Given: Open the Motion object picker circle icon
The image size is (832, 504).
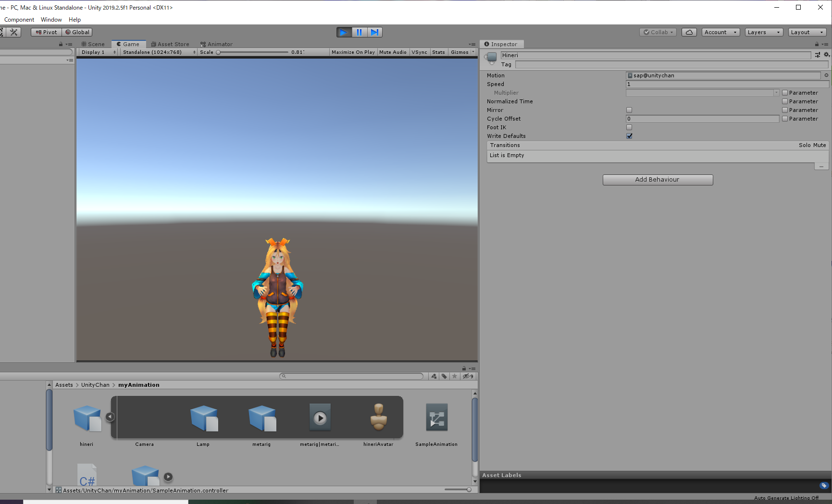Looking at the screenshot, I should (826, 75).
